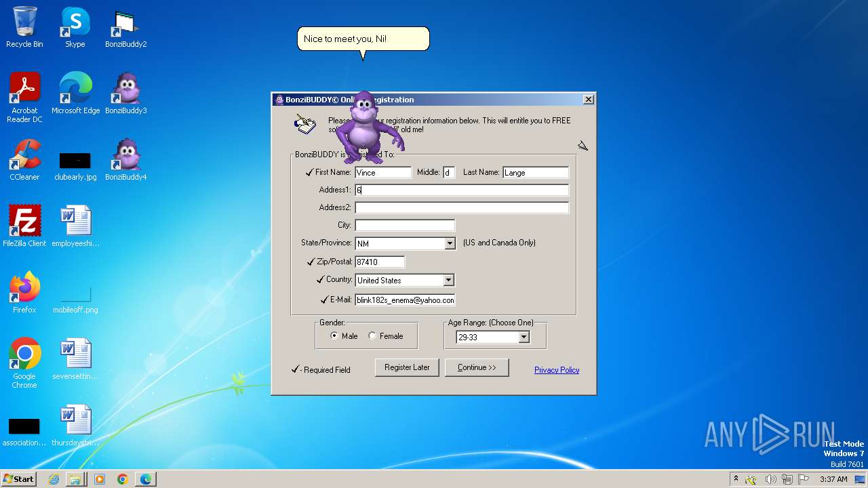The height and width of the screenshot is (488, 868).
Task: Click the Last Name field
Action: pos(536,173)
